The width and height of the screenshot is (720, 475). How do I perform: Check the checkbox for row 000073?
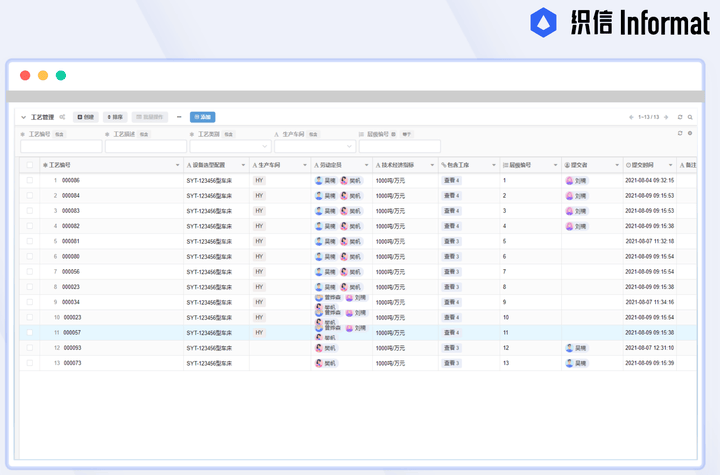(30, 363)
